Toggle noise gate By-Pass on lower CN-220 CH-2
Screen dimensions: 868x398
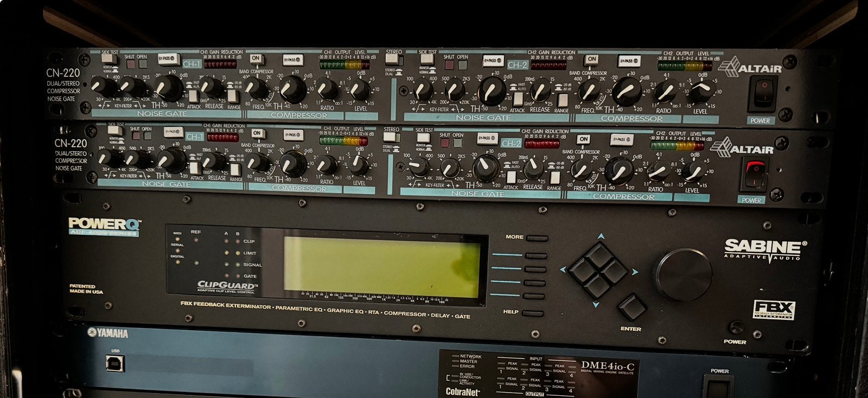point(487,139)
